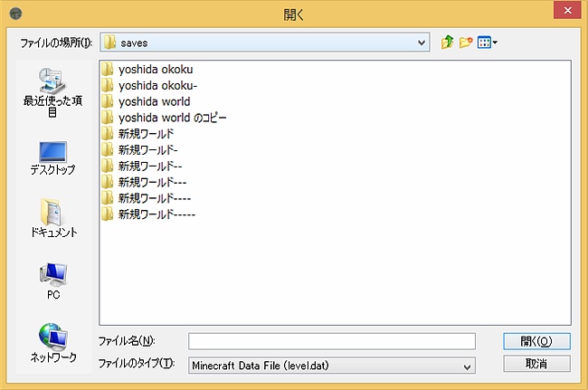Viewport: 588px width, 390px height.
Task: Click the 開く(O) button
Action: click(536, 341)
